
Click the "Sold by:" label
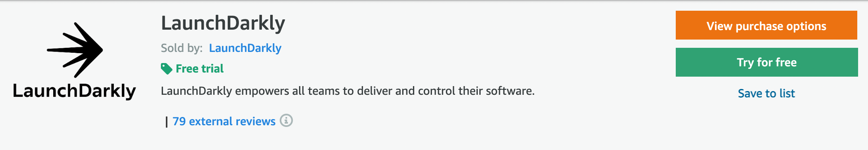click(x=182, y=48)
